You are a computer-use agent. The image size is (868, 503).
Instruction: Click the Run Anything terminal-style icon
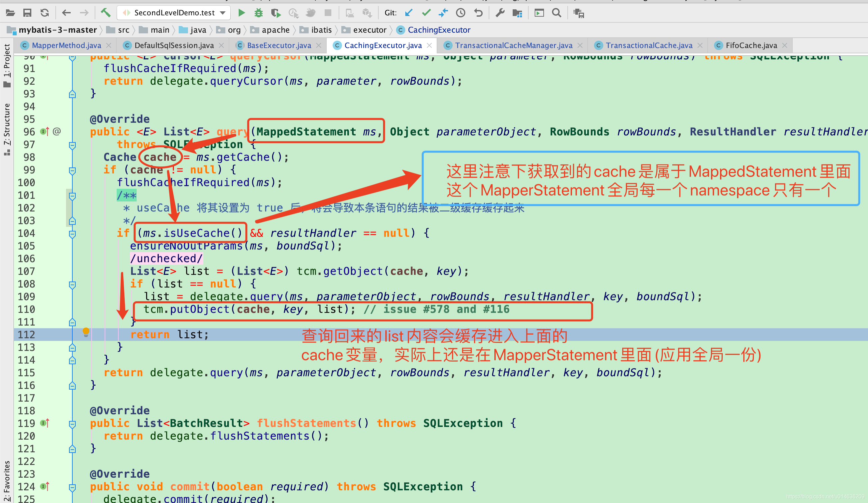(x=539, y=13)
